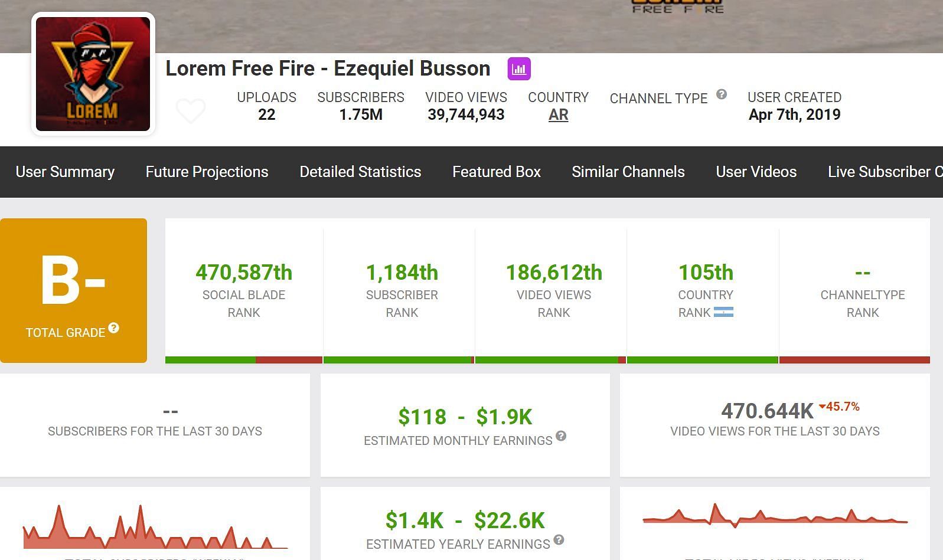Click the Apr 7th, 2019 creation date
The height and width of the screenshot is (560, 943).
point(795,114)
